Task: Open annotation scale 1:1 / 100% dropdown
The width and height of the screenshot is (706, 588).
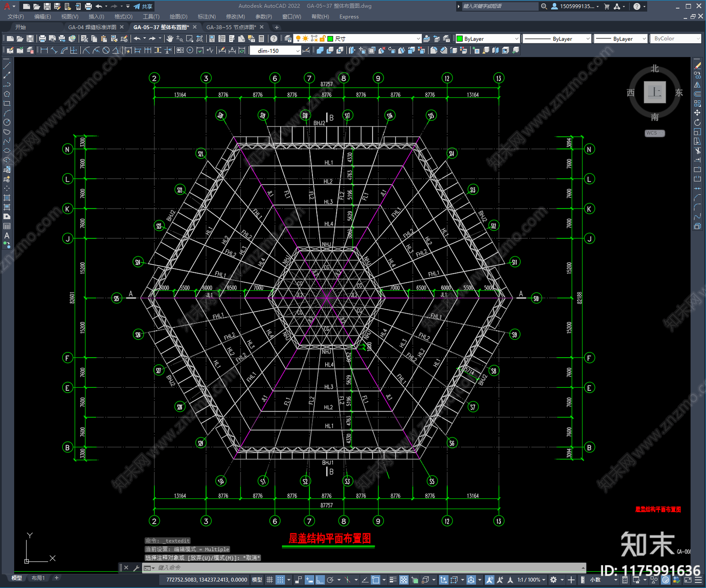Action: point(532,580)
